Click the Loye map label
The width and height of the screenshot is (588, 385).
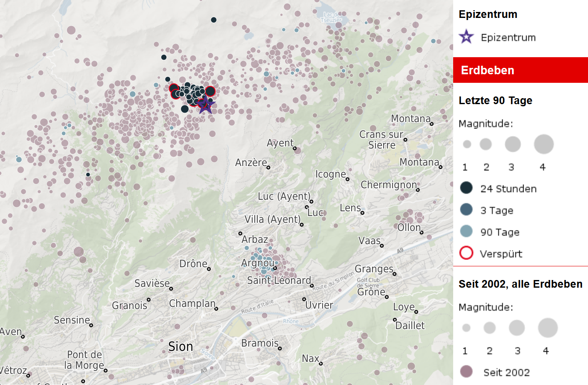pyautogui.click(x=404, y=307)
